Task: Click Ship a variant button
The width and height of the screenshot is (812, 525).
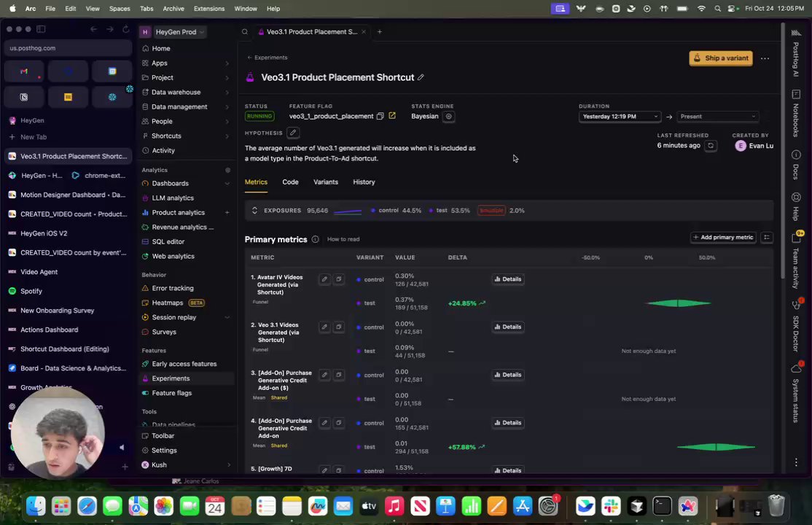Action: pyautogui.click(x=721, y=58)
